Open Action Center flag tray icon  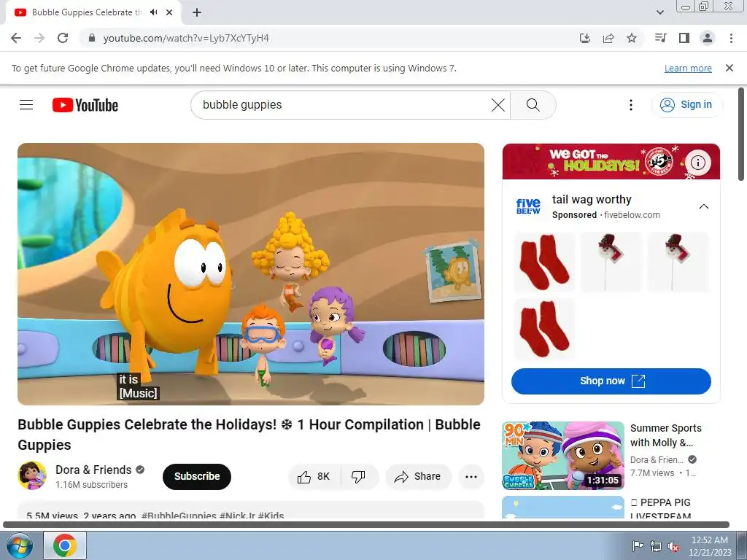637,546
